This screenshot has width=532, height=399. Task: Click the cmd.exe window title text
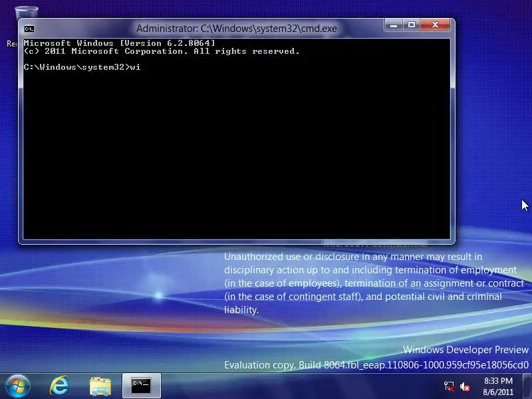(237, 29)
